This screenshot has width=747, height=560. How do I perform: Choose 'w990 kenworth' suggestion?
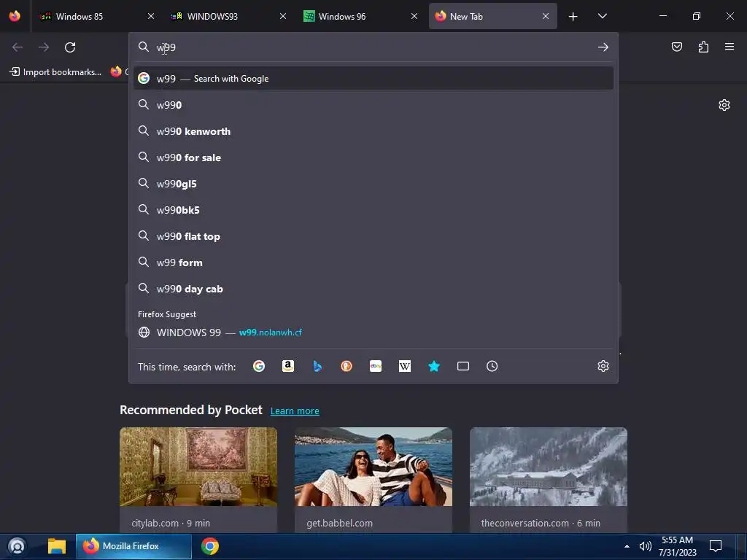click(373, 131)
